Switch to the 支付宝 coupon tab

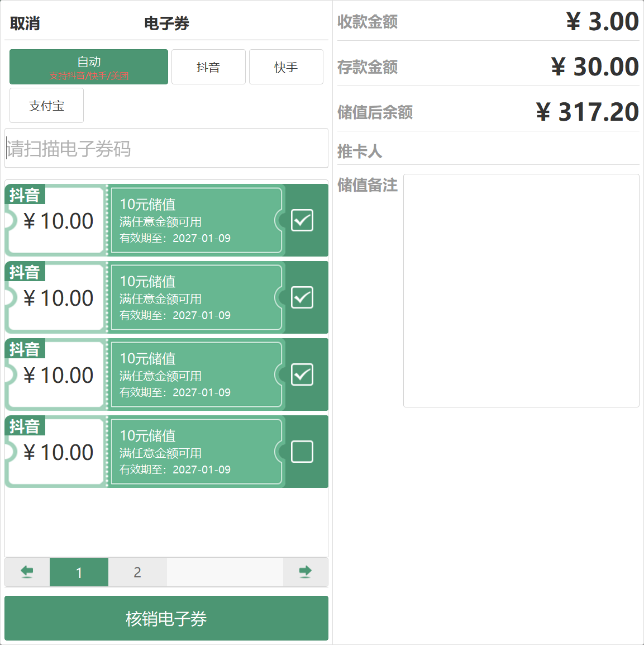point(46,106)
